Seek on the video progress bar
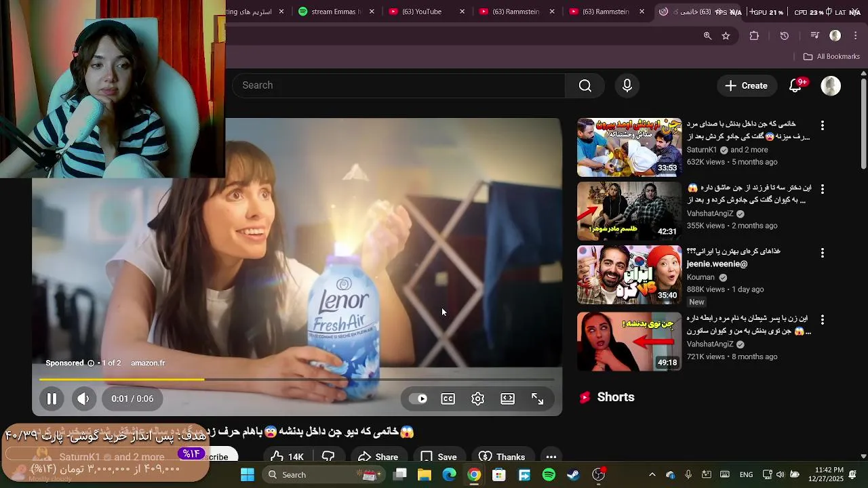Viewport: 868px width, 488px height. (x=297, y=379)
